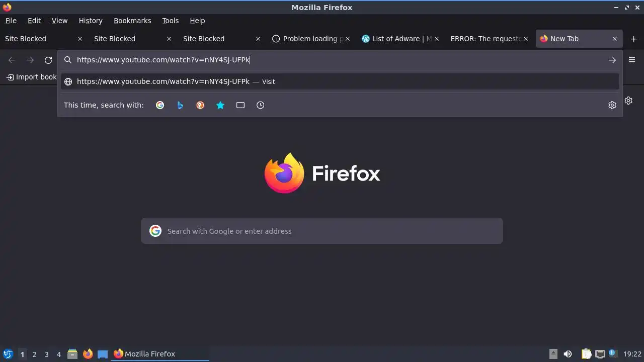Click the Back navigation arrow
Viewport: 644px width, 362px height.
coord(12,60)
